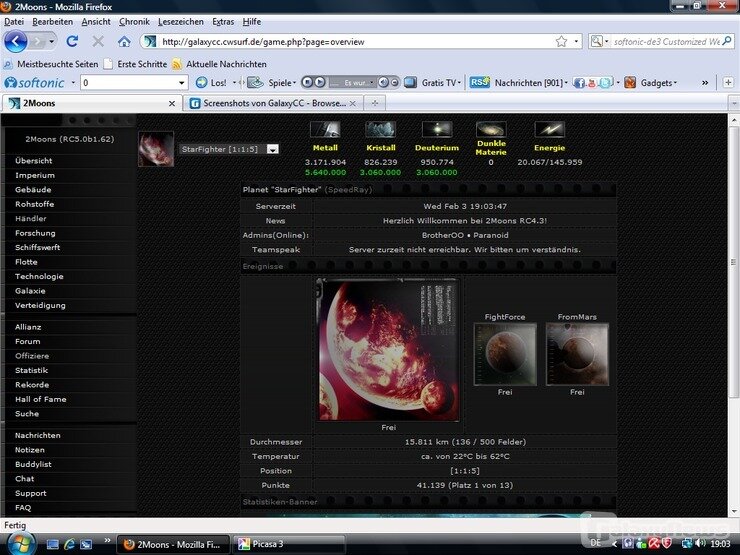740x555 pixels.
Task: Go to the home page icon
Action: tap(124, 42)
